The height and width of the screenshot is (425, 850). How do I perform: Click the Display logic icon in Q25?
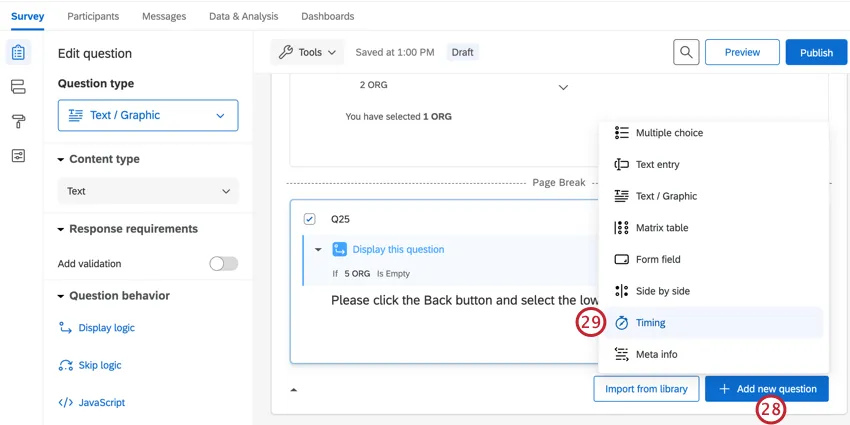pos(340,250)
